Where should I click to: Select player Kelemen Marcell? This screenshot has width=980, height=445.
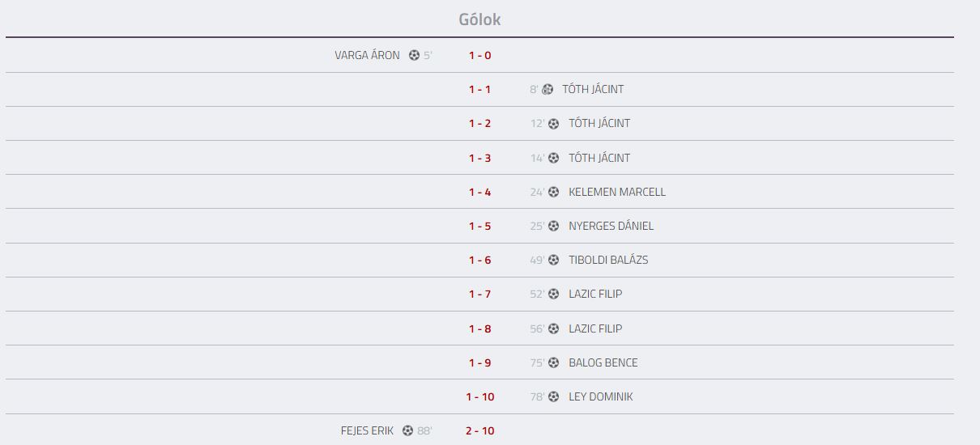[x=617, y=193]
